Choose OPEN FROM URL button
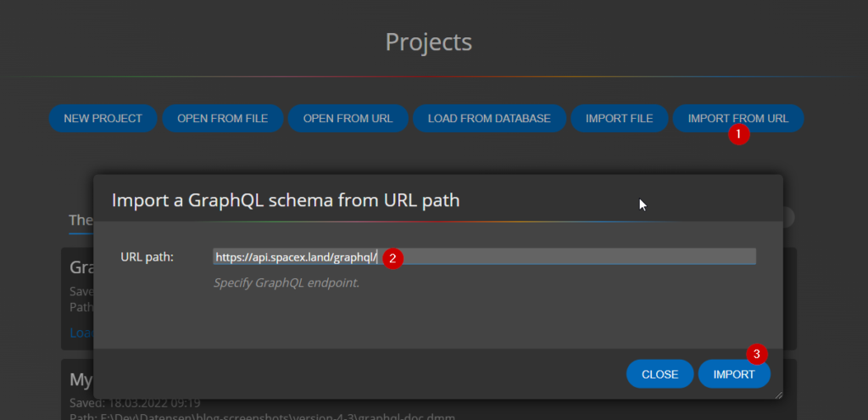Viewport: 868px width, 420px height. (x=348, y=119)
